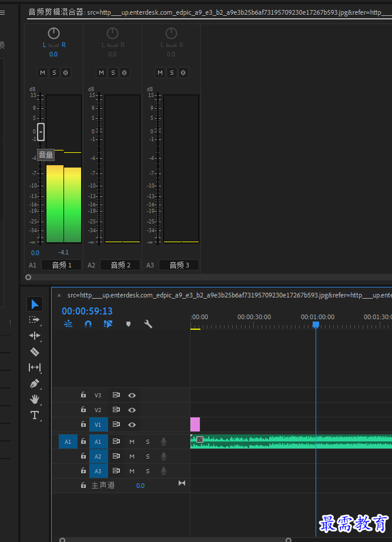Enable voice-over record on A1 track

(x=163, y=441)
